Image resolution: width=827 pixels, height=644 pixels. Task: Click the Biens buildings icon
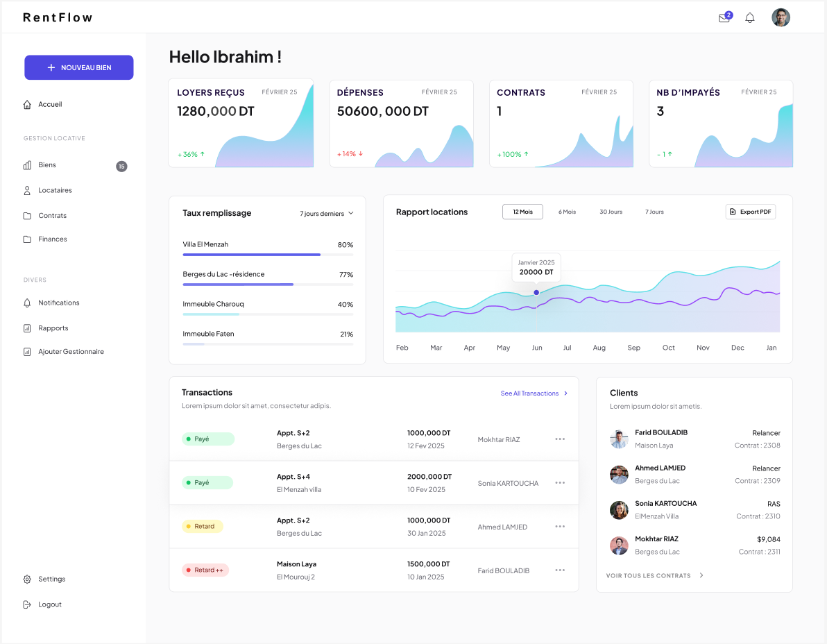27,165
